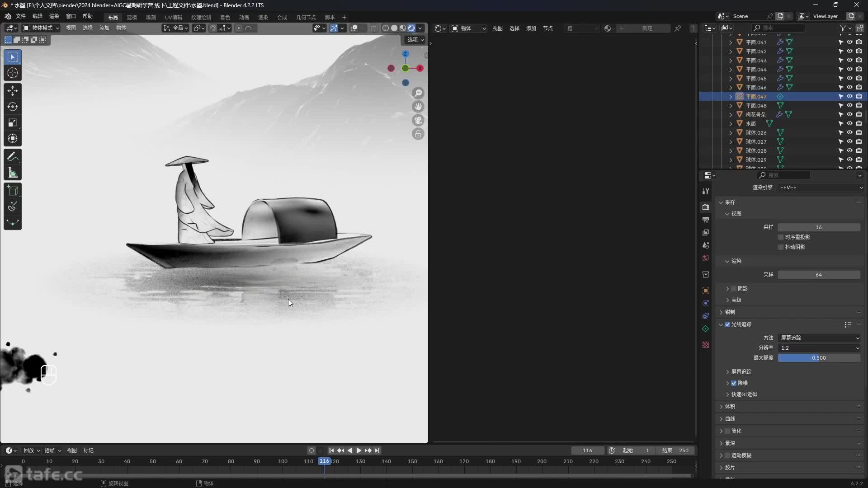Select the Rotate tool
868x488 pixels.
coord(13,107)
